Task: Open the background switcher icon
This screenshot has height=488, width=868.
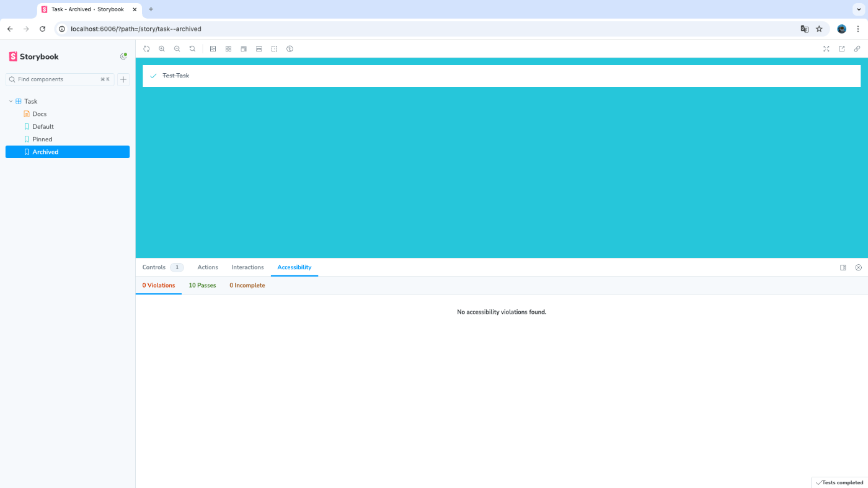Action: [213, 48]
